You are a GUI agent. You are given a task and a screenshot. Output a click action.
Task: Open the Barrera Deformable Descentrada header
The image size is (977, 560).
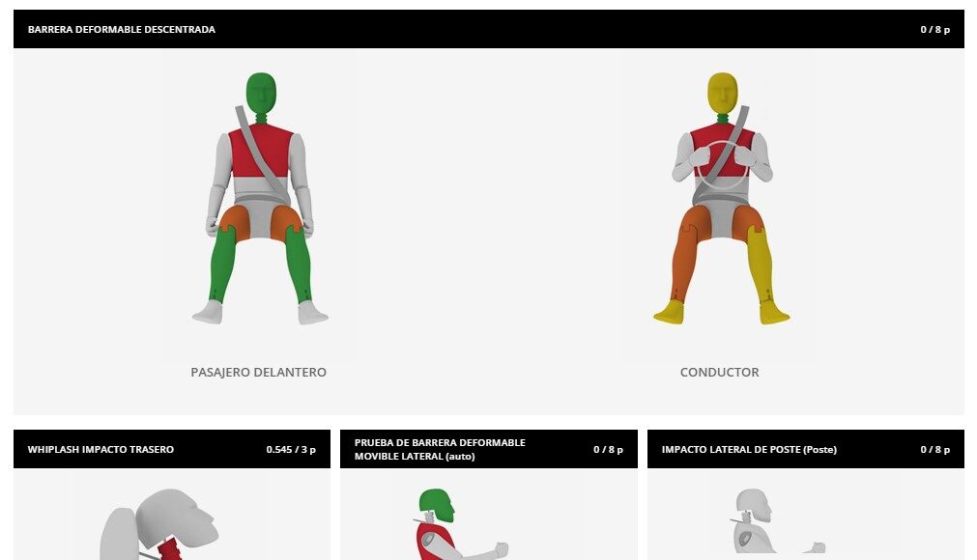489,29
